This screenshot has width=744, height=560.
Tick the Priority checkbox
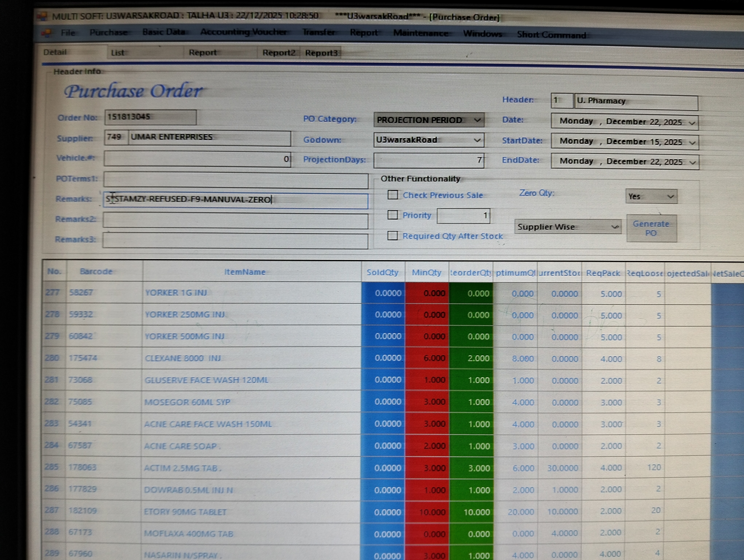point(393,215)
